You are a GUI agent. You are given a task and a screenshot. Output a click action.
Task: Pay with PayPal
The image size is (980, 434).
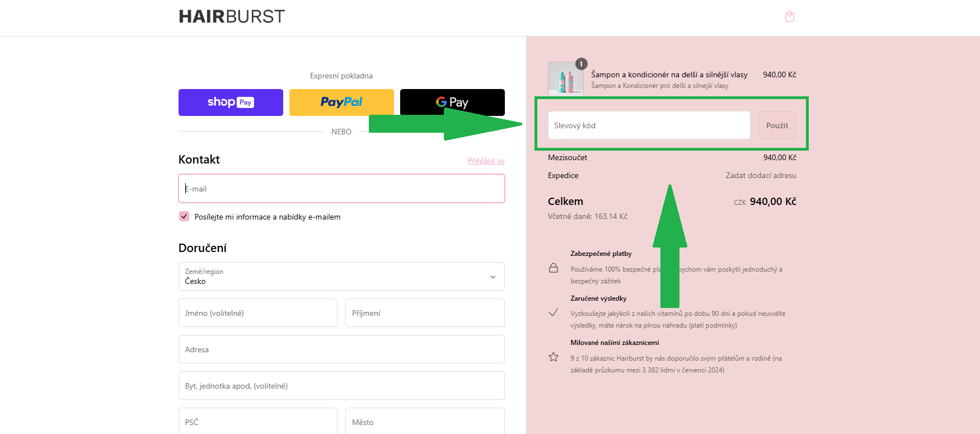[x=341, y=102]
